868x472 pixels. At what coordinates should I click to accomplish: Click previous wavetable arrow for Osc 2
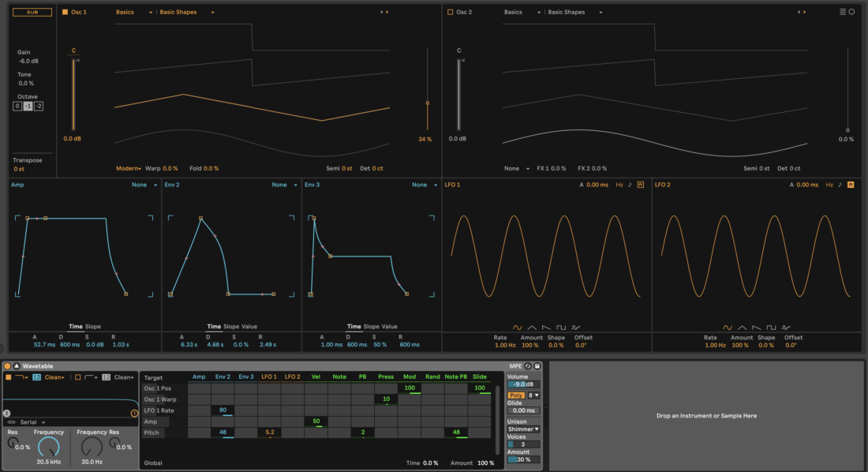[799, 12]
